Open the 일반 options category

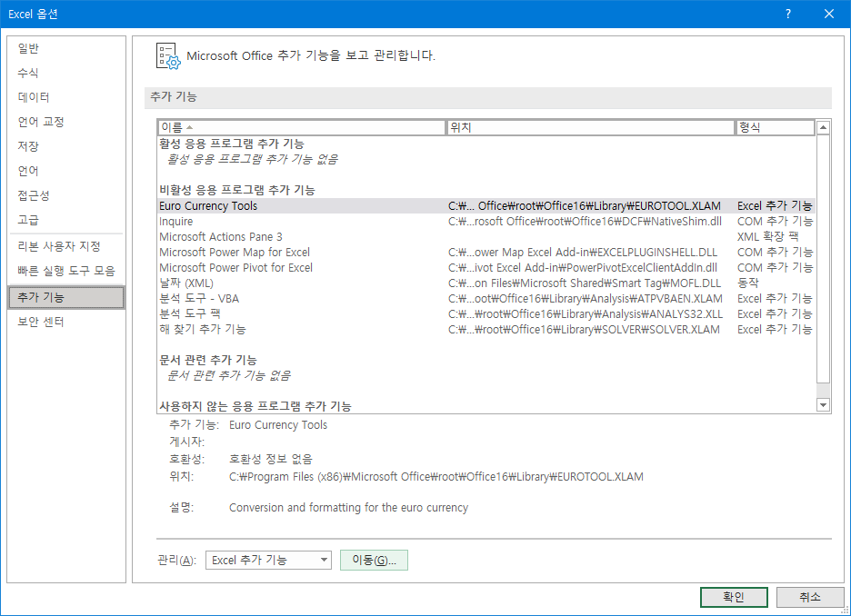point(66,49)
